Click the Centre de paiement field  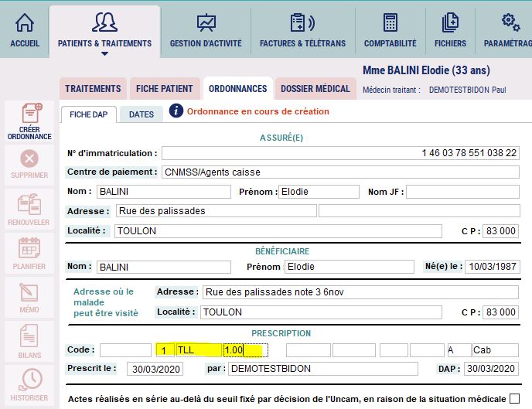click(340, 172)
